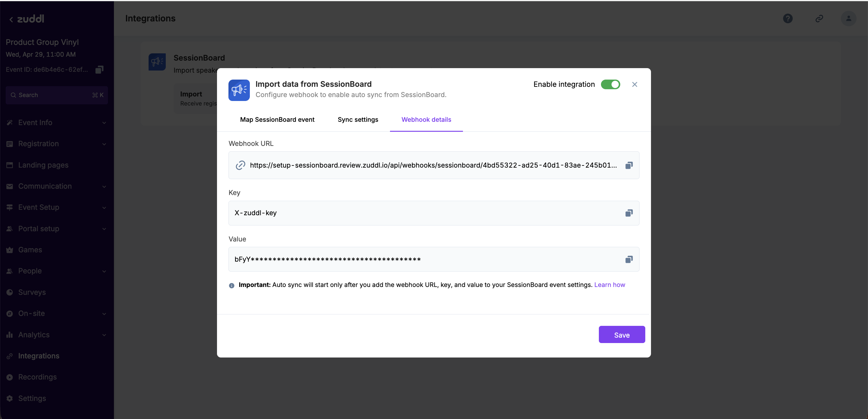This screenshot has height=419, width=868.
Task: Click the Event Setup icon in sidebar
Action: tap(9, 207)
